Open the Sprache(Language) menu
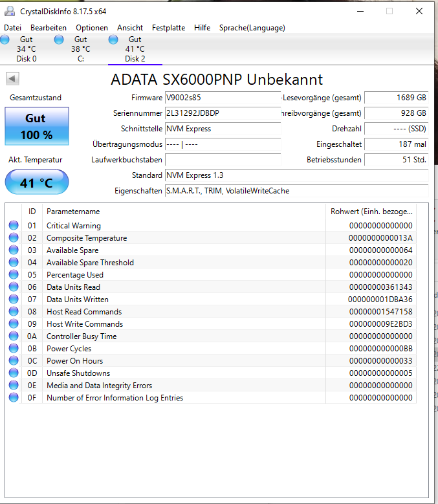This screenshot has width=438, height=504. [x=252, y=28]
